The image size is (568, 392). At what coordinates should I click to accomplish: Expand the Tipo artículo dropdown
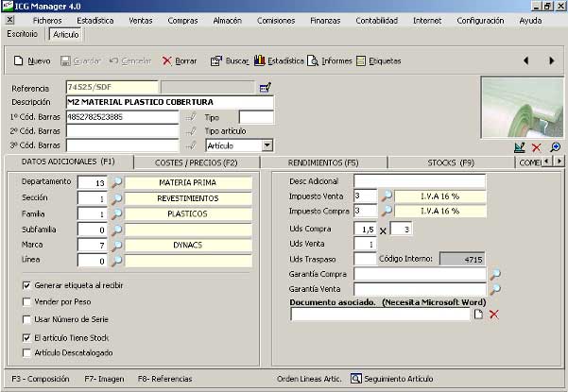point(267,145)
